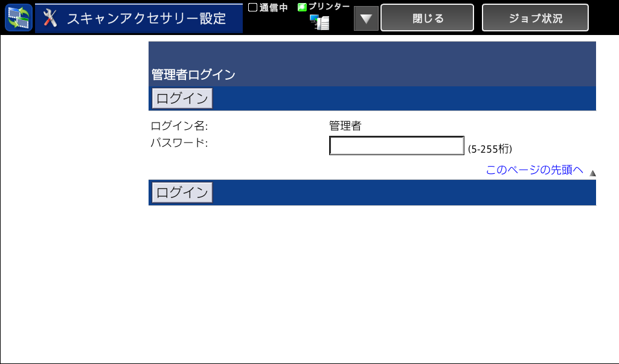Toggle the 通信中 communication indicator box
Screen dimensions: 619x364
253,7
